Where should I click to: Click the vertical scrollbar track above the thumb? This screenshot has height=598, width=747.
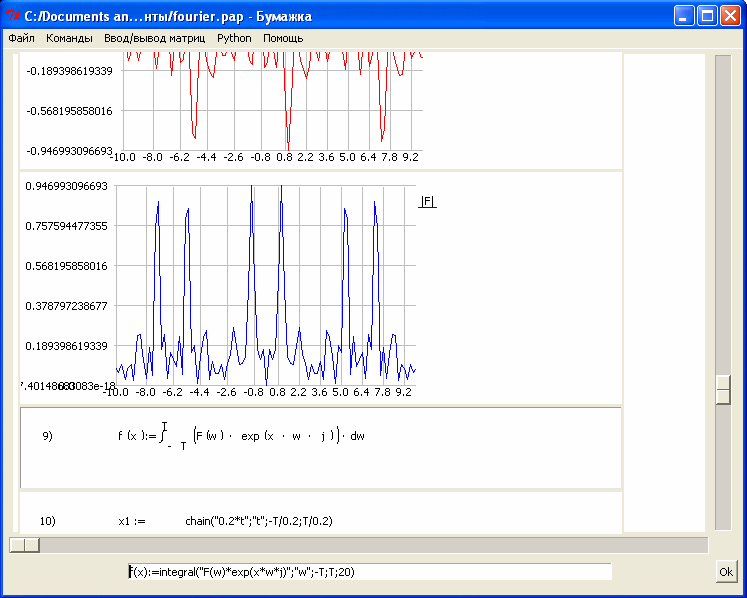pyautogui.click(x=723, y=214)
